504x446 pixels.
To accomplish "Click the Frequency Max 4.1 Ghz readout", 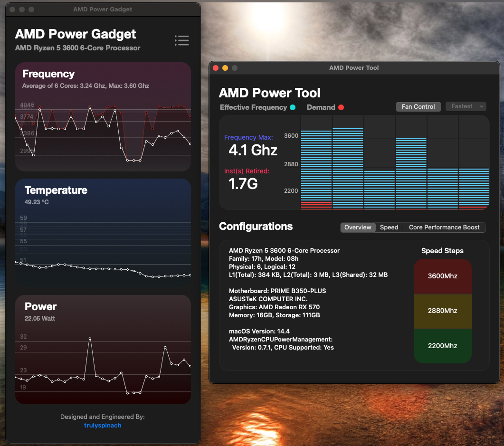I will [253, 151].
